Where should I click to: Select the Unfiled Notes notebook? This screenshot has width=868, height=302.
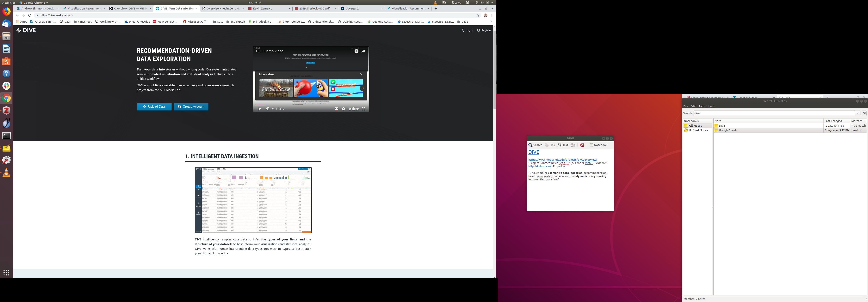coord(698,130)
